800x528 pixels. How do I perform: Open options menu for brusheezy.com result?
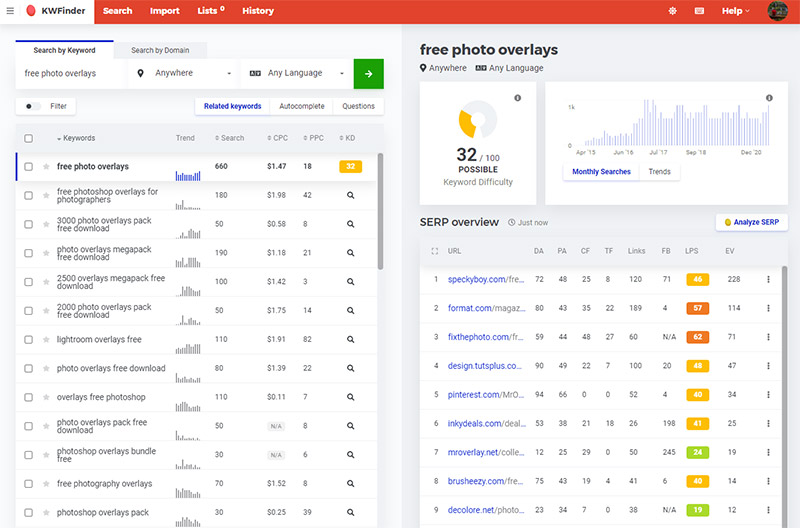(x=768, y=481)
